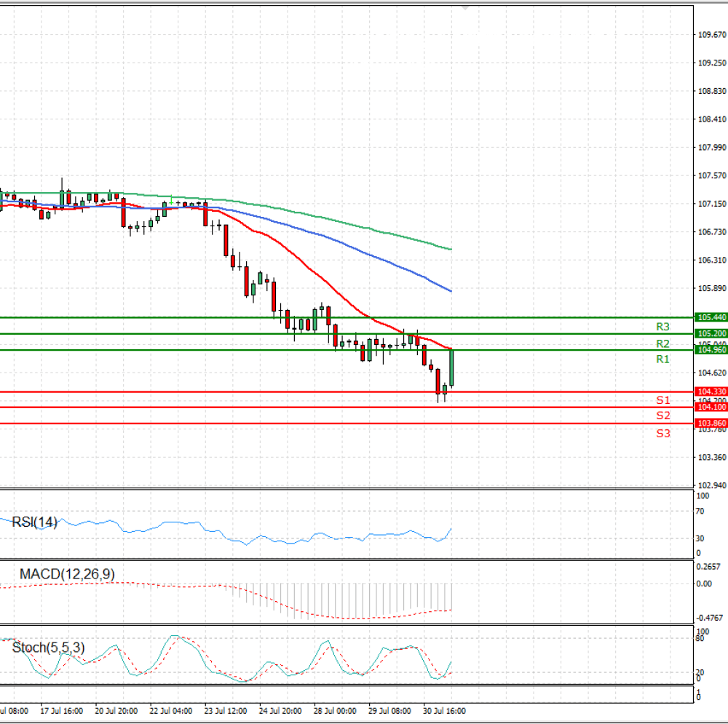Click the RSI(14) indicator label
728x724 pixels.
point(34,522)
